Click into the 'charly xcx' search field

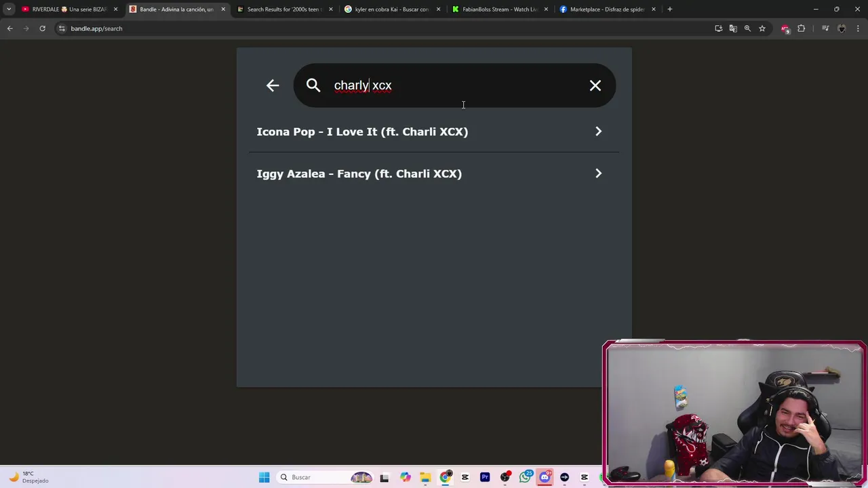[x=454, y=85]
